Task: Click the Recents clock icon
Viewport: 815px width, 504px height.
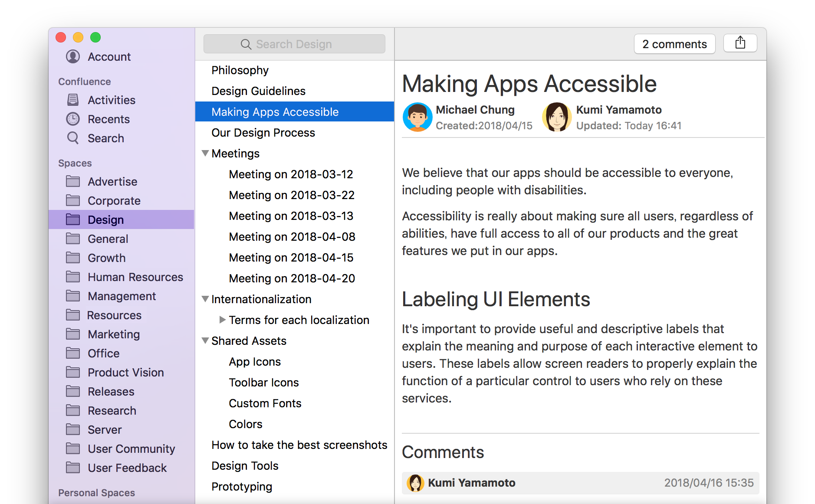Action: pyautogui.click(x=73, y=119)
